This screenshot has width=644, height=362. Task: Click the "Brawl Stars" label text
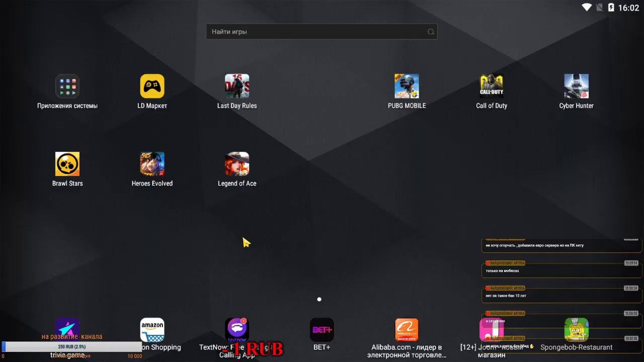click(x=67, y=183)
